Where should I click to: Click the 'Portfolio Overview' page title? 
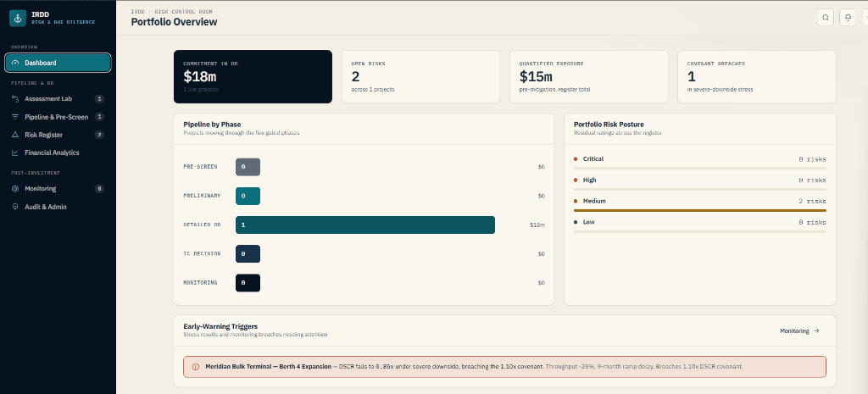[174, 22]
